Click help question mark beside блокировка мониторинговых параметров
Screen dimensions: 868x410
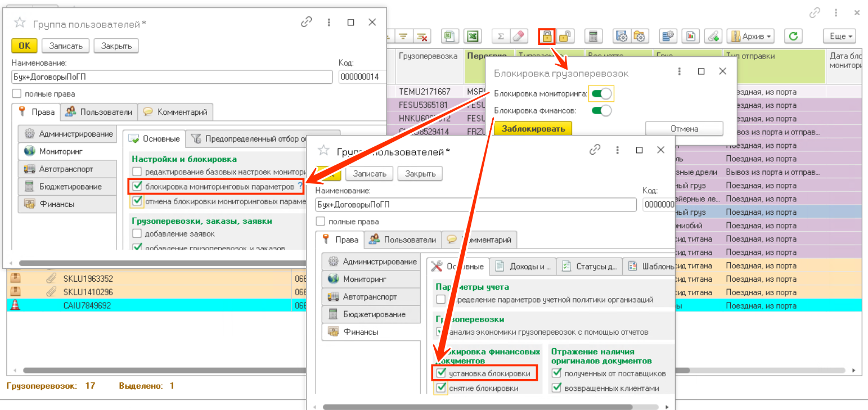[300, 186]
